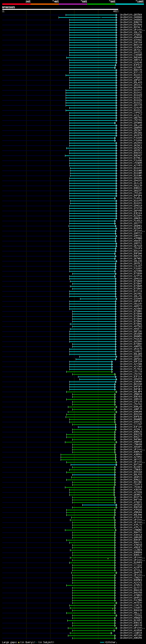Open hit UniRef100_O48868
The height and width of the screenshot is (644, 146).
pyautogui.click(x=131, y=17)
